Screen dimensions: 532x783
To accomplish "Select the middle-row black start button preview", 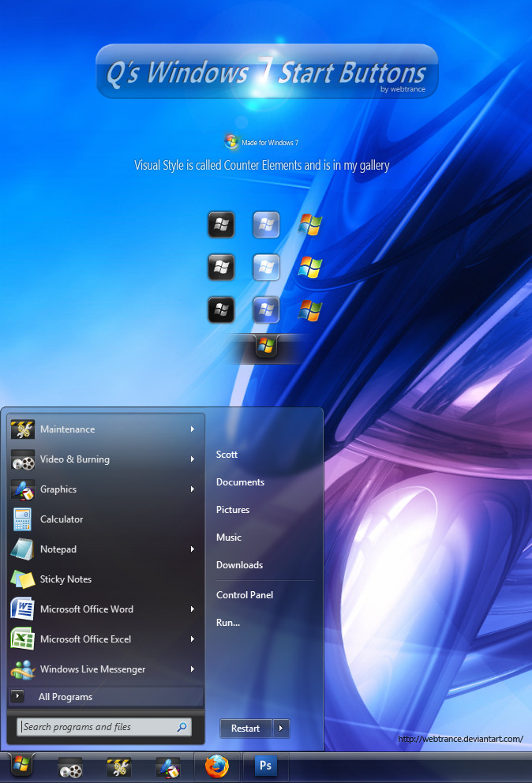I will point(221,267).
